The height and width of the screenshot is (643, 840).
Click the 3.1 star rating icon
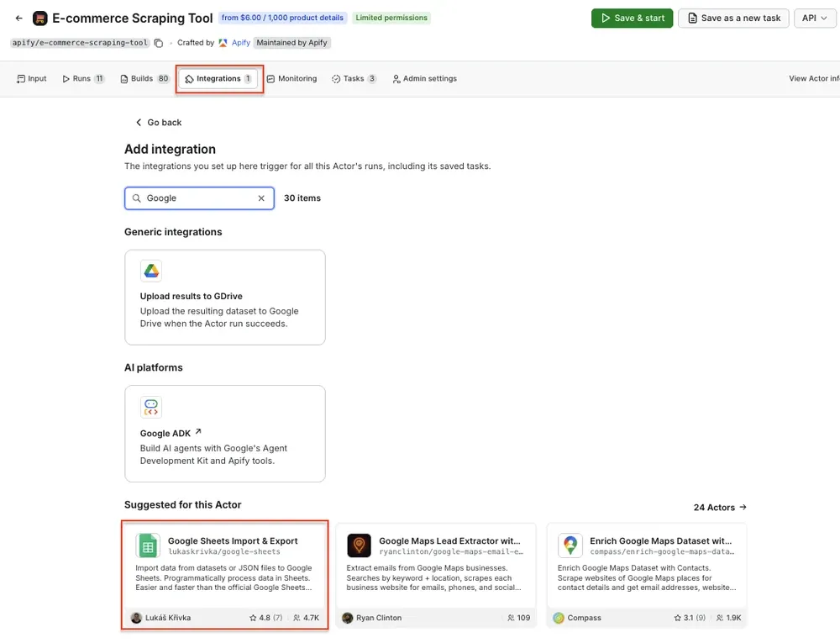coord(678,618)
